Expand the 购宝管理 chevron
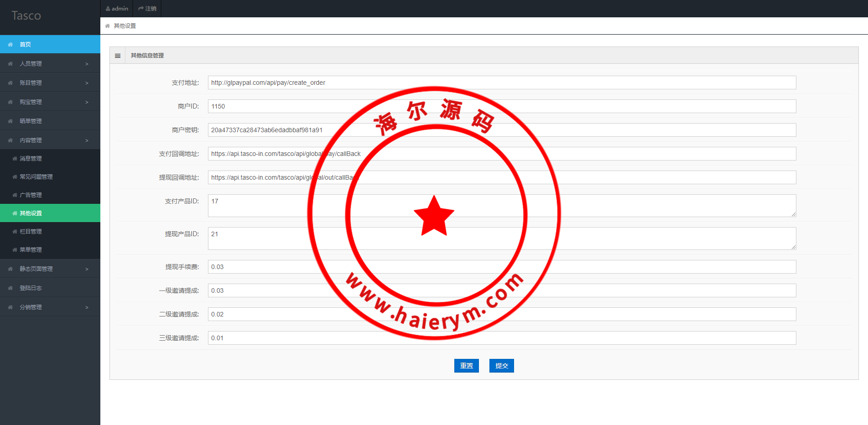 point(87,102)
